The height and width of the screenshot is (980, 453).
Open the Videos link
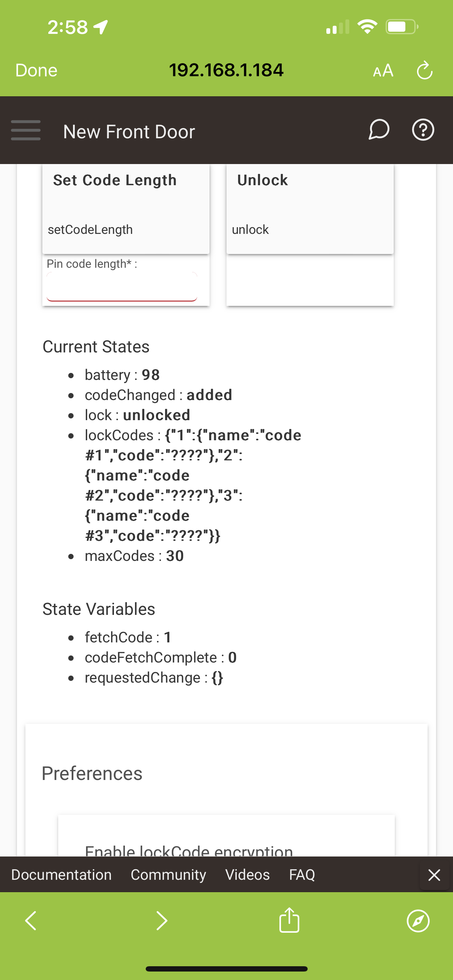(248, 875)
